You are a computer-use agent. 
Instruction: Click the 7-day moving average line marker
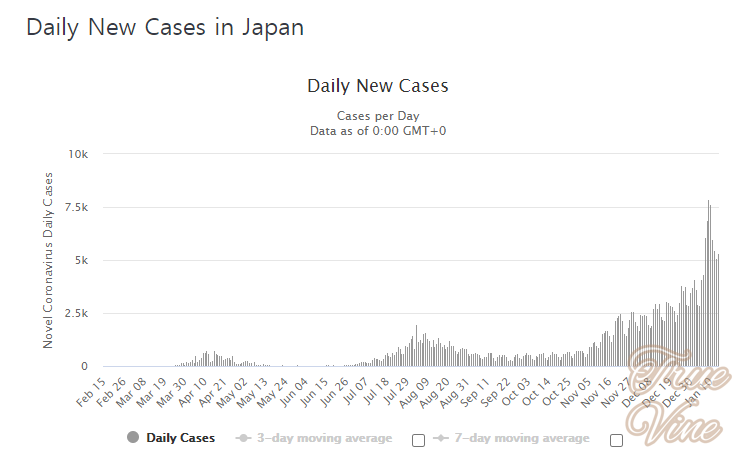pos(441,438)
